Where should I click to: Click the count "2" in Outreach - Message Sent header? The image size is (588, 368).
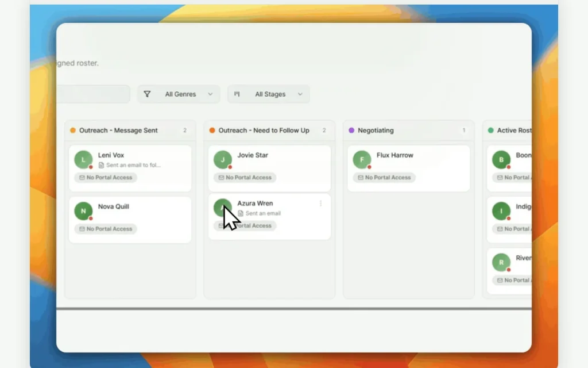(x=185, y=131)
